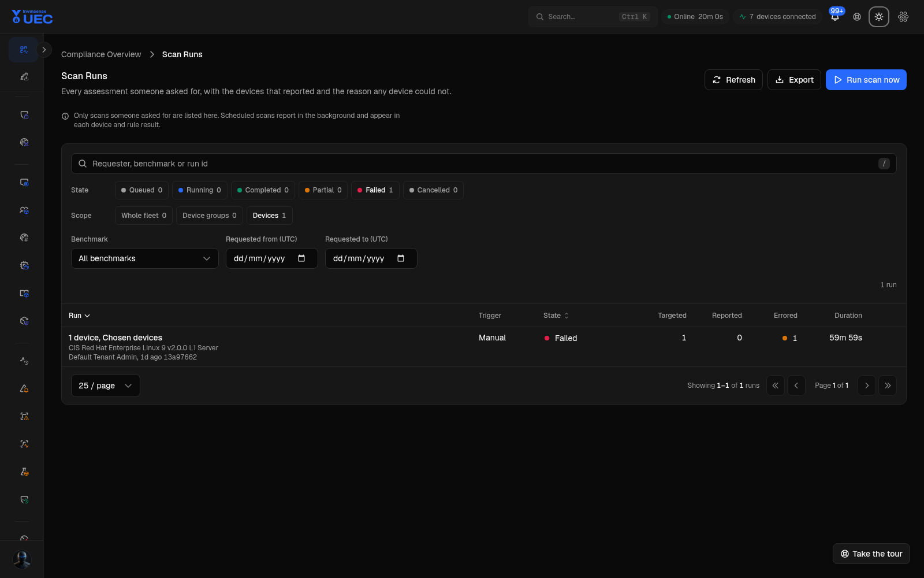Sort table by Run column header
The height and width of the screenshot is (578, 924).
[x=79, y=316]
